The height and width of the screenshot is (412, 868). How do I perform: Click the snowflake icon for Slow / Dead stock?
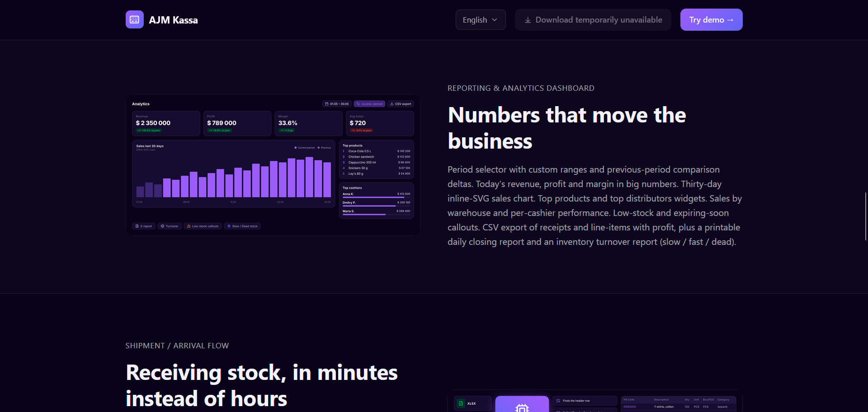[x=229, y=226]
